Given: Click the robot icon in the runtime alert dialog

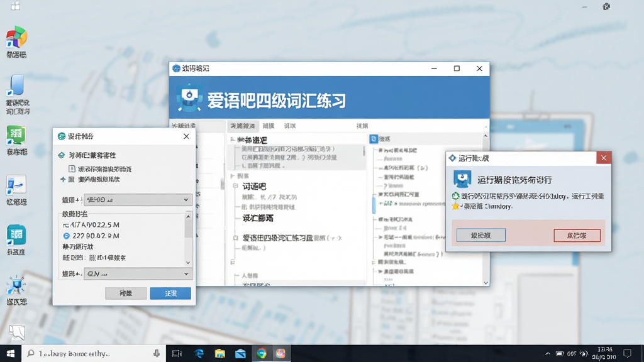Looking at the screenshot, I should point(462,179).
